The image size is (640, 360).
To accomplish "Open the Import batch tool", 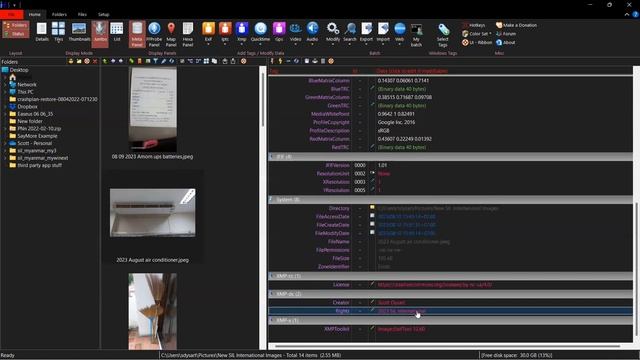I will click(x=383, y=33).
